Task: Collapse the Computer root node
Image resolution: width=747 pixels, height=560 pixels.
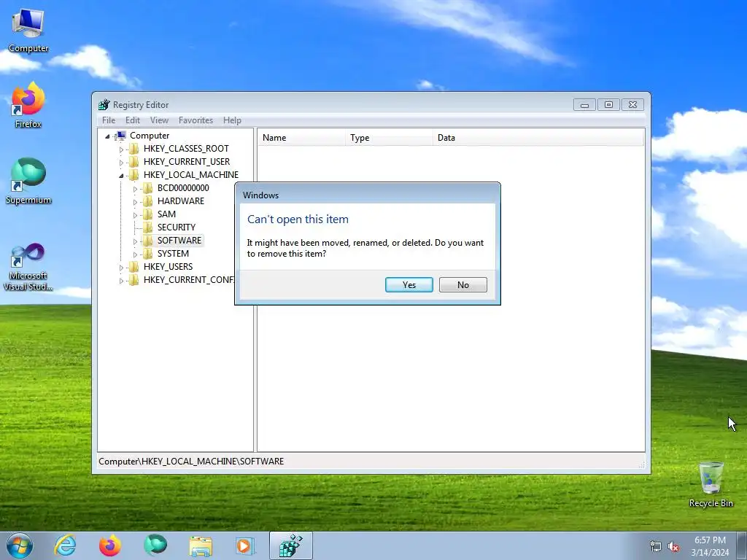Action: coord(108,136)
